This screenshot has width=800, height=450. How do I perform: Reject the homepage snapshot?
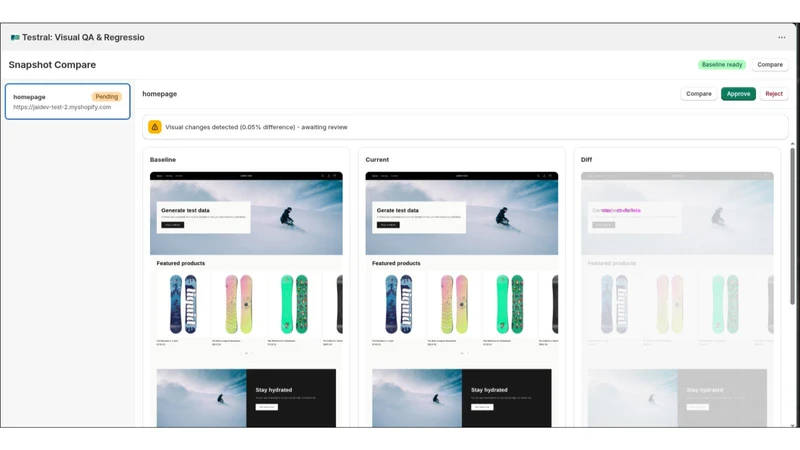(773, 94)
